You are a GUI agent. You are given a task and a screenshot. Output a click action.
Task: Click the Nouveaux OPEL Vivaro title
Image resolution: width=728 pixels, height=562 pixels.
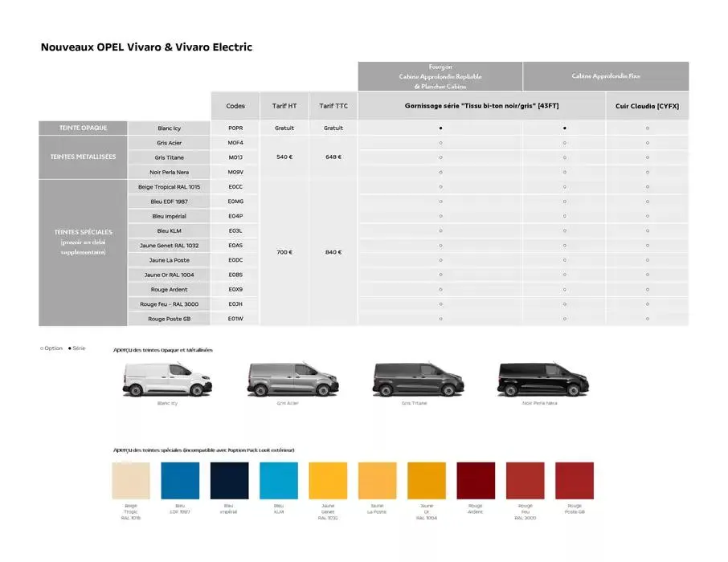coord(146,47)
